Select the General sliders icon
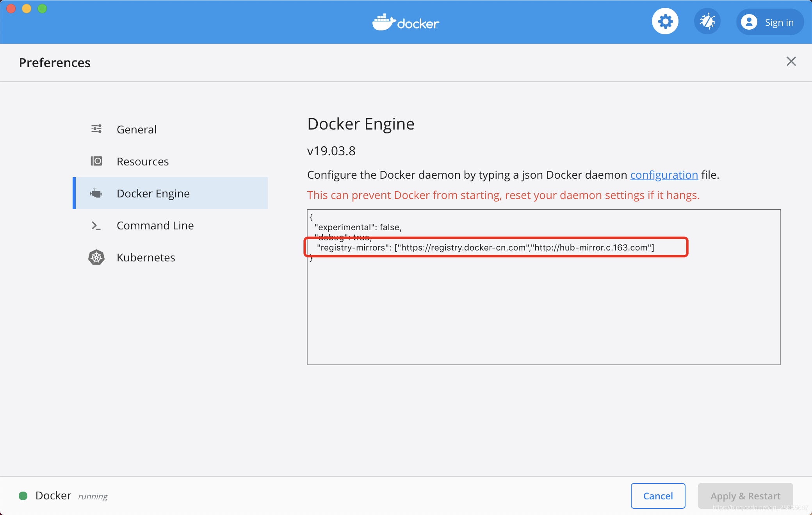The width and height of the screenshot is (812, 515). click(x=96, y=129)
